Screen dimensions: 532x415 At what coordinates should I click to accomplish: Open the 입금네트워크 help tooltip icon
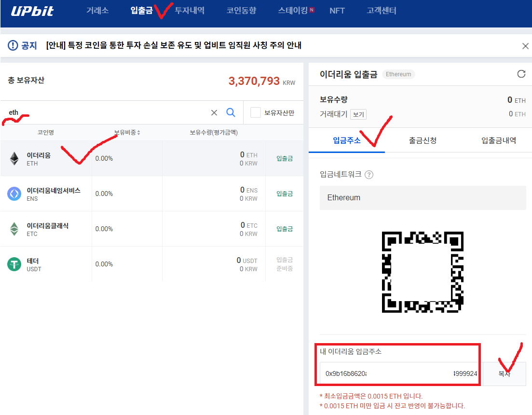pyautogui.click(x=369, y=175)
